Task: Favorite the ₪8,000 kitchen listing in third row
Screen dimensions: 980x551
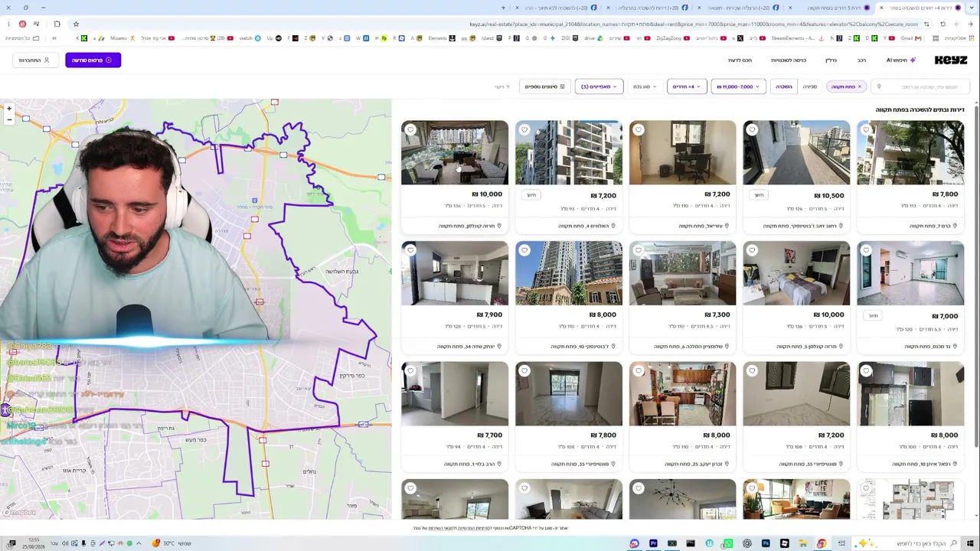Action: (639, 371)
